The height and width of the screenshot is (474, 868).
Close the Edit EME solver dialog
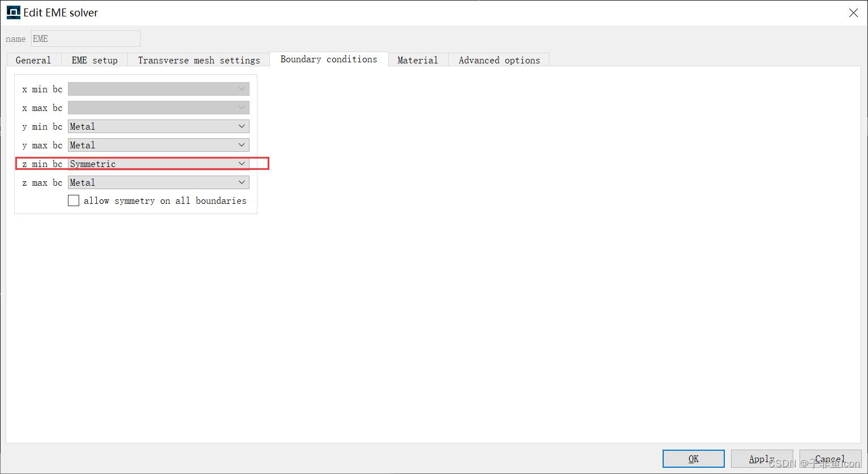point(853,12)
